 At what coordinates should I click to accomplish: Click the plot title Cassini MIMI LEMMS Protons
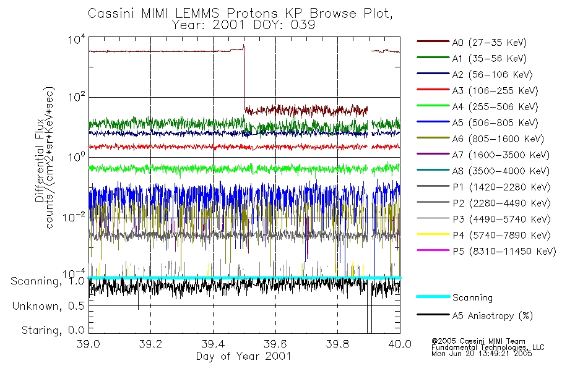pyautogui.click(x=182, y=14)
